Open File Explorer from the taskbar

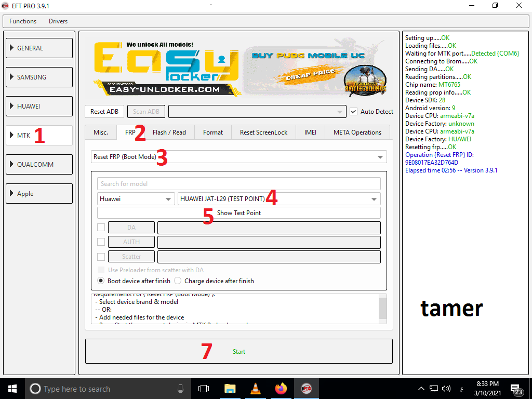(230, 389)
